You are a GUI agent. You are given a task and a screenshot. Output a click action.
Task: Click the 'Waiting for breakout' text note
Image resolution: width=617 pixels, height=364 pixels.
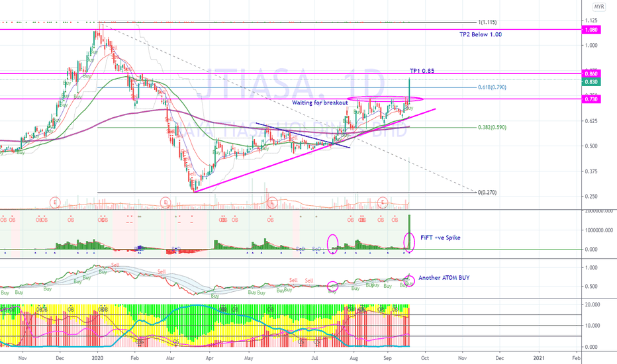[320, 103]
